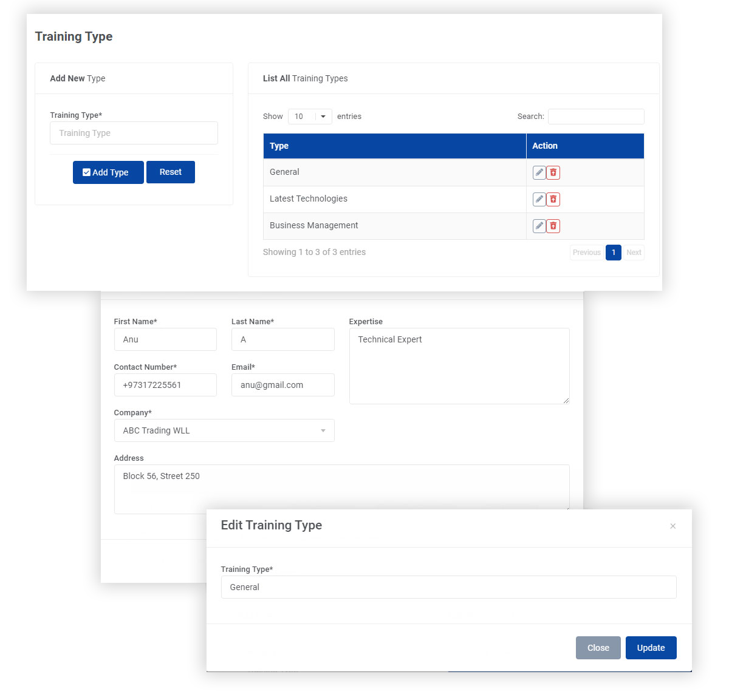Click edit pencil icon for General row
The image size is (729, 700).
(x=539, y=172)
